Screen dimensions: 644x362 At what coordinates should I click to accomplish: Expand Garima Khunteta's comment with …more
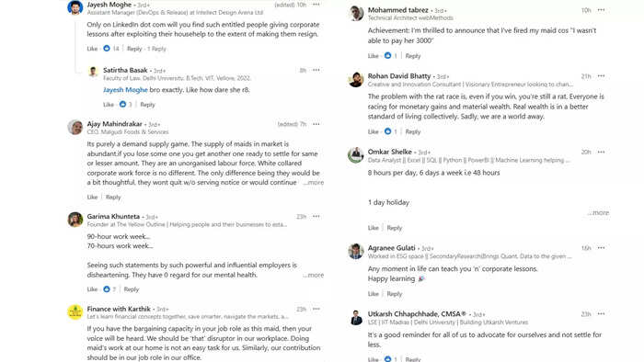click(x=314, y=275)
